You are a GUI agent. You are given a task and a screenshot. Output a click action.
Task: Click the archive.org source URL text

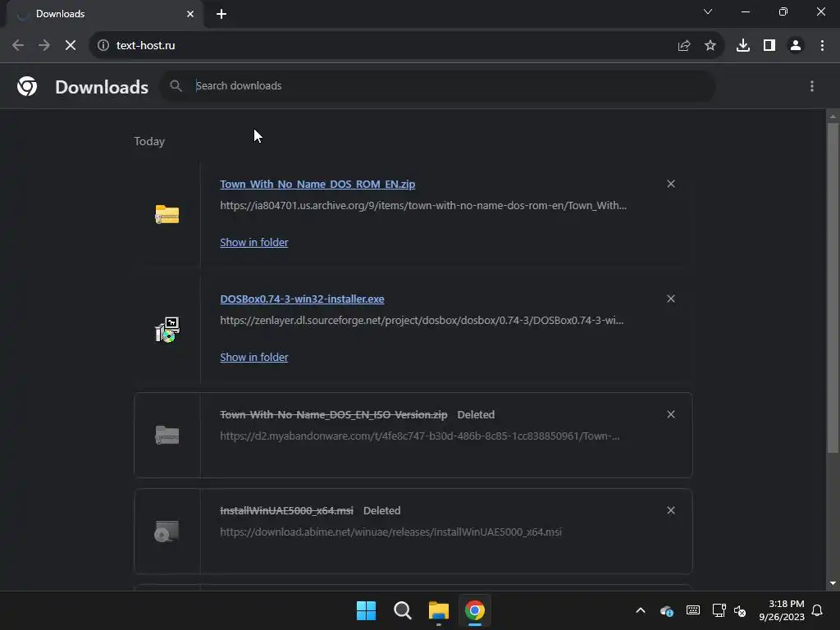pos(423,206)
